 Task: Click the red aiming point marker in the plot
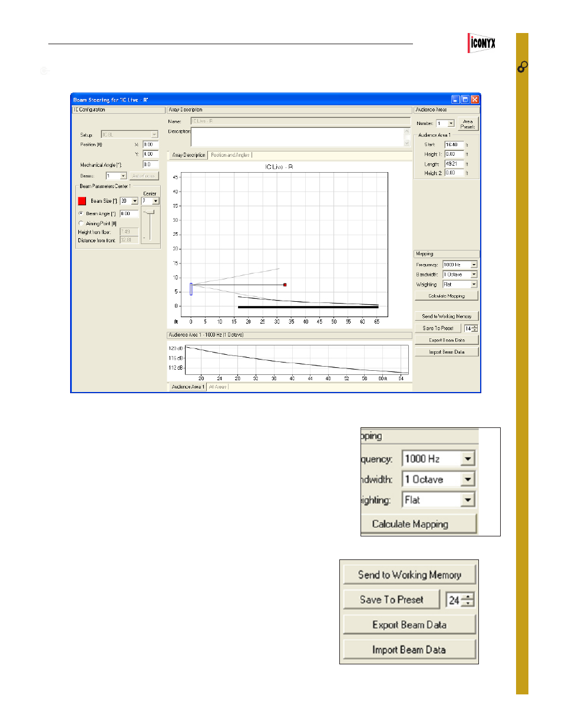coord(285,285)
